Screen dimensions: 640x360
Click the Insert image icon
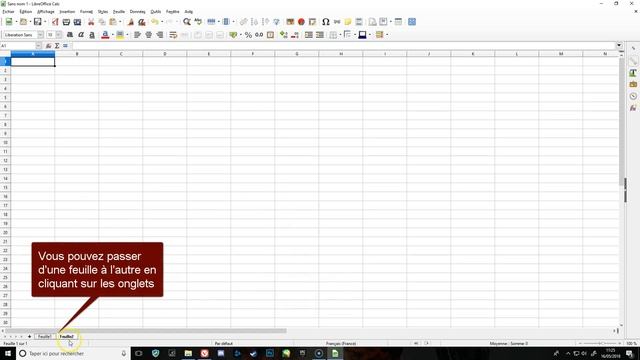(290, 22)
